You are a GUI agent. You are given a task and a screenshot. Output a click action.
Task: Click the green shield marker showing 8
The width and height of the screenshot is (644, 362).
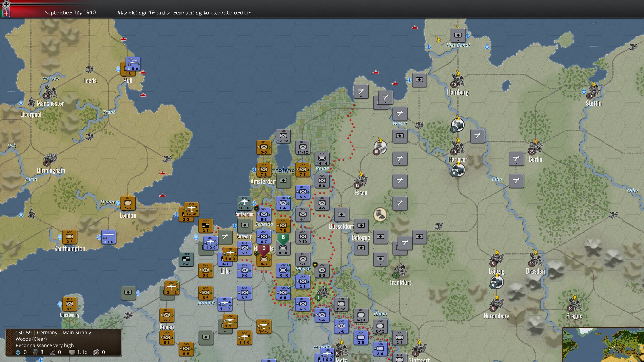click(283, 238)
